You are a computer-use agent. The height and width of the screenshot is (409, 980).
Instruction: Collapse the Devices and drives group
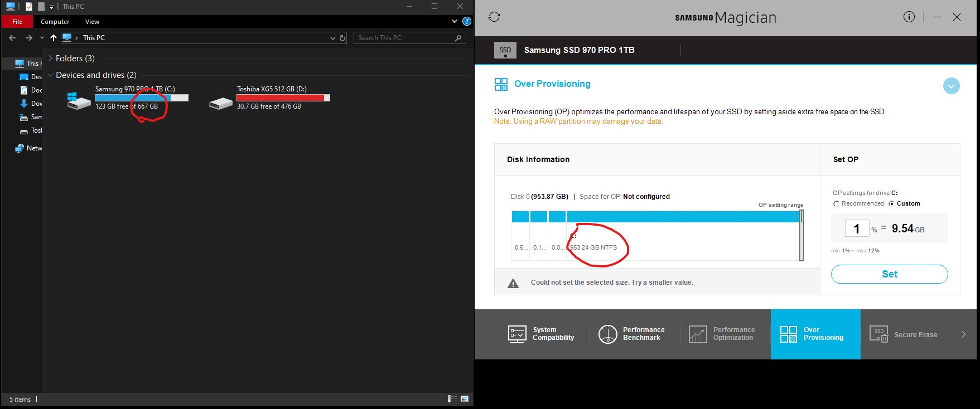(51, 75)
